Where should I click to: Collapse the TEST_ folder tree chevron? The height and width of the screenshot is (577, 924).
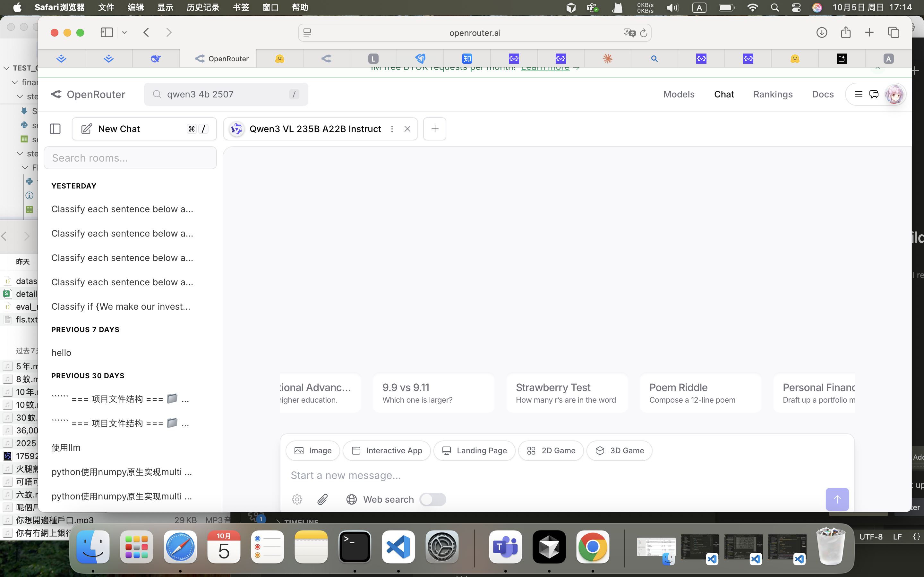tap(6, 68)
